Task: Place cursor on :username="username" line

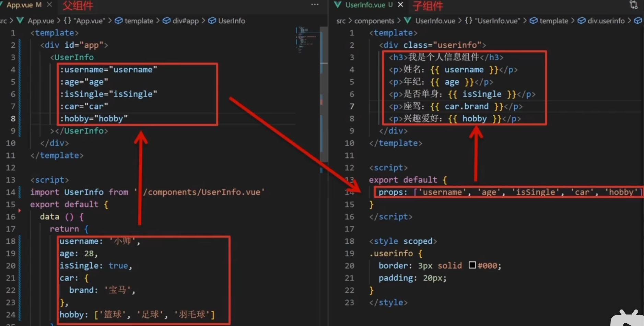Action: pos(108,70)
